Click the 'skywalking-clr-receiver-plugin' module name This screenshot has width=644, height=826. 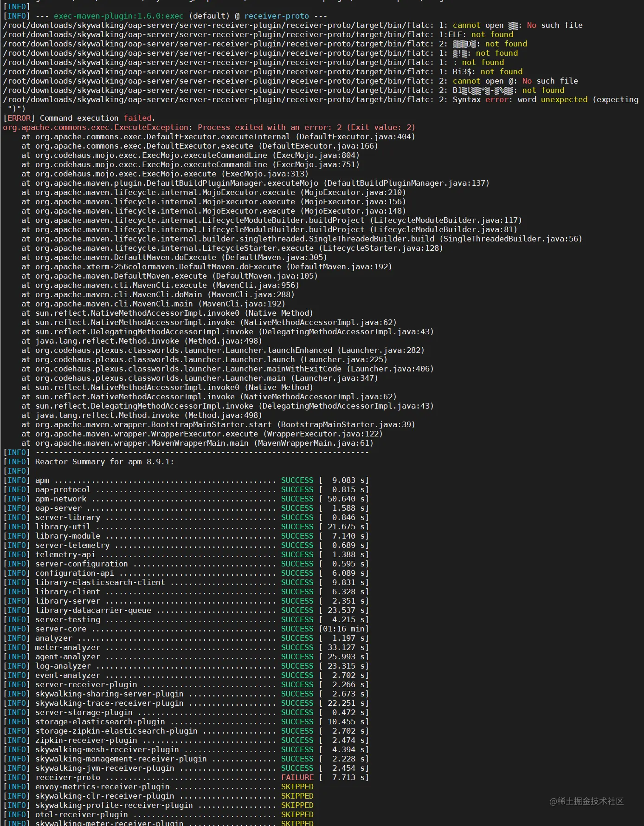[x=105, y=796]
